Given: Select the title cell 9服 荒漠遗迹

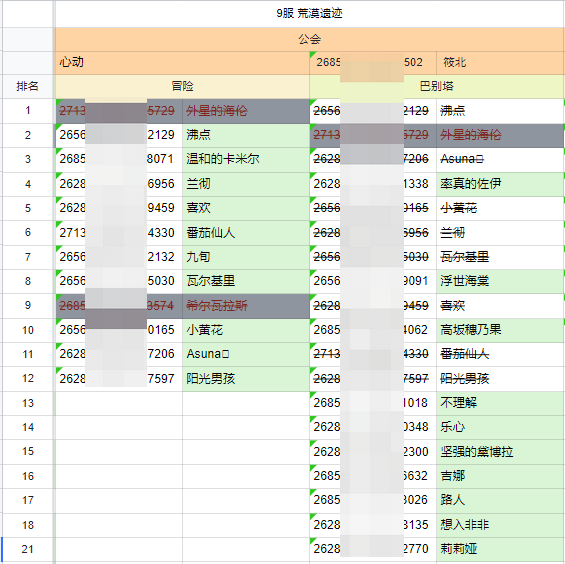Looking at the screenshot, I should [x=310, y=14].
